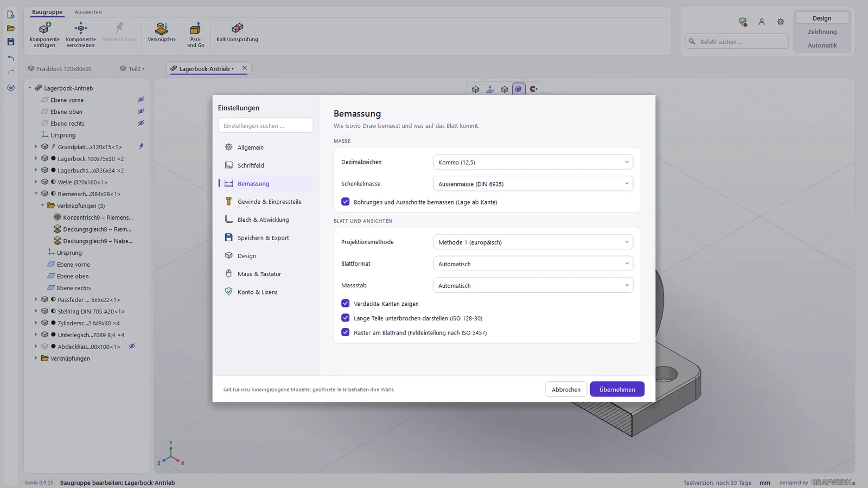Open the Projektionsmethode dropdown

tap(533, 242)
